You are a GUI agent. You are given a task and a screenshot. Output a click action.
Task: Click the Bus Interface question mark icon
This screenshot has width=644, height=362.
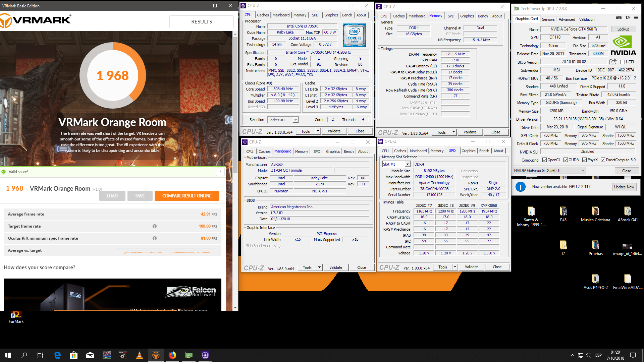click(635, 78)
